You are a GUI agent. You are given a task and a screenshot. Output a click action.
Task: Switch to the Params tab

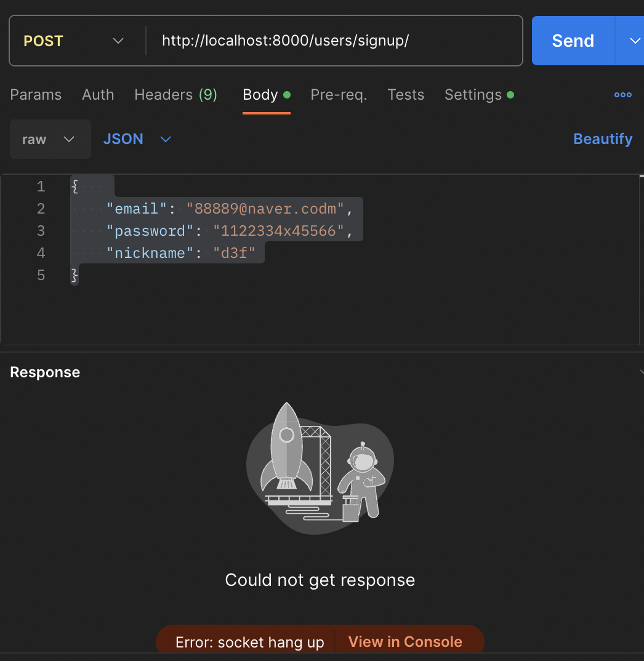[x=36, y=95]
